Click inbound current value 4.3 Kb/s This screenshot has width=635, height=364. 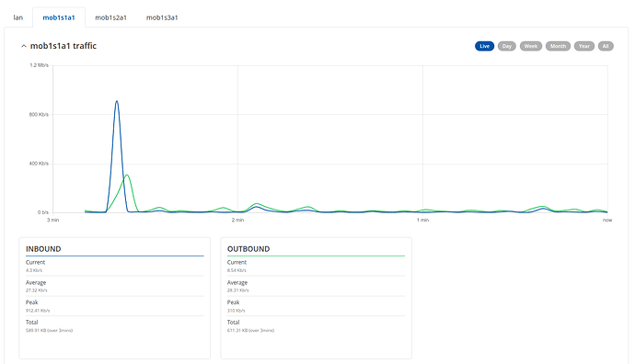[34, 270]
